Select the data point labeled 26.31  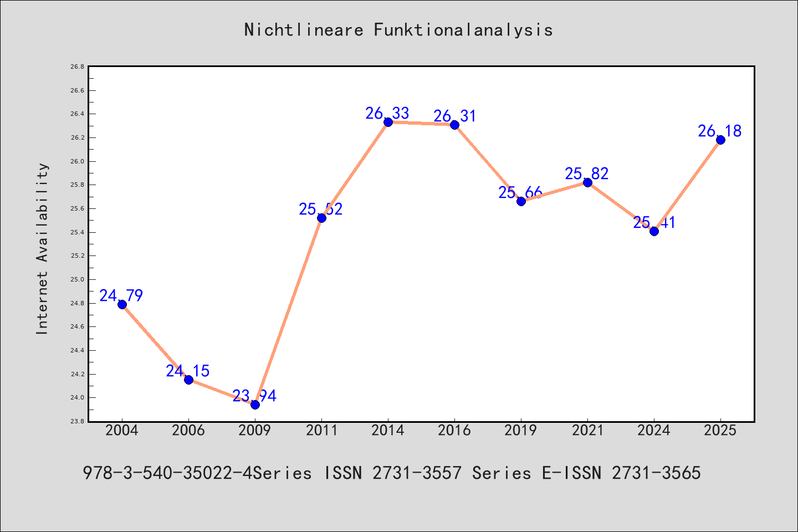(454, 125)
